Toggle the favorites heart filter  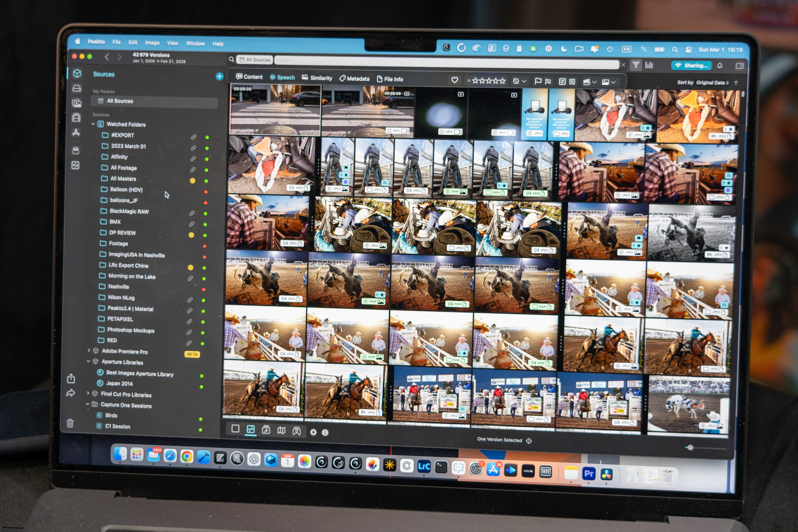tap(455, 80)
